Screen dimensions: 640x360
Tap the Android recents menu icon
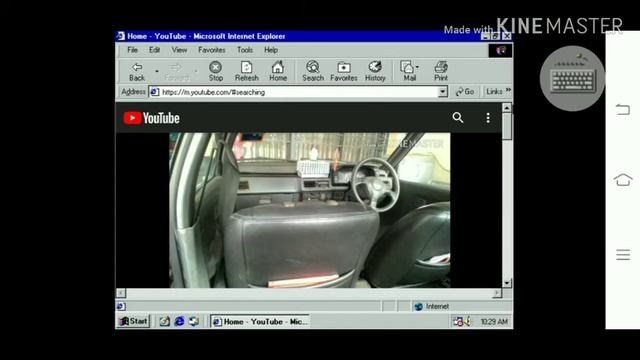tap(623, 255)
